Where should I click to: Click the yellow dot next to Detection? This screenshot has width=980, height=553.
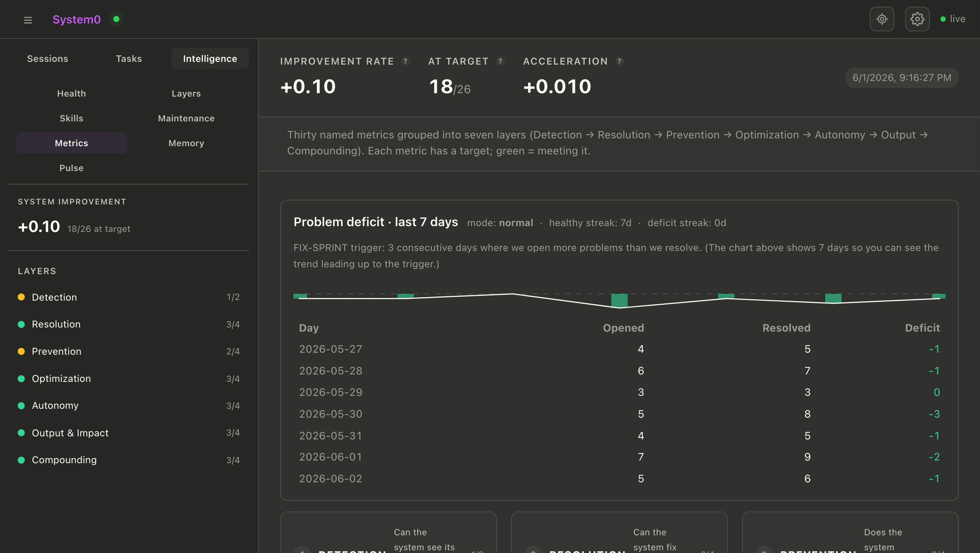21,297
